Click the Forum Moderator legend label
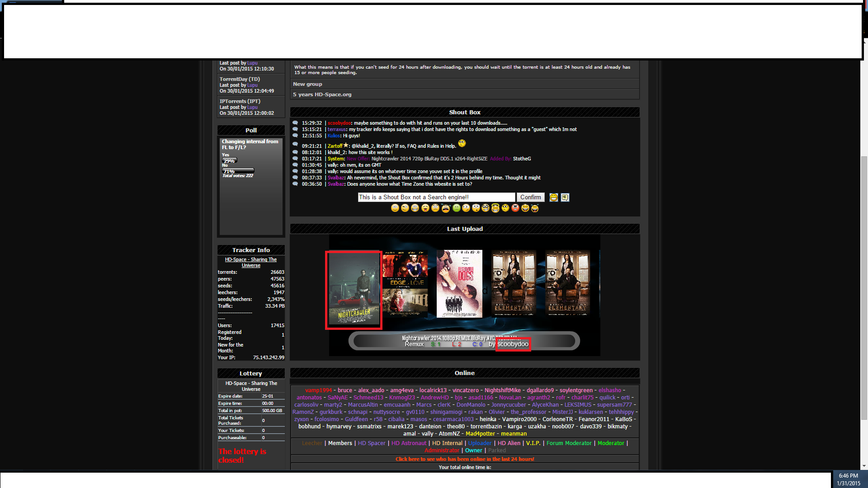The image size is (868, 488). click(x=569, y=443)
